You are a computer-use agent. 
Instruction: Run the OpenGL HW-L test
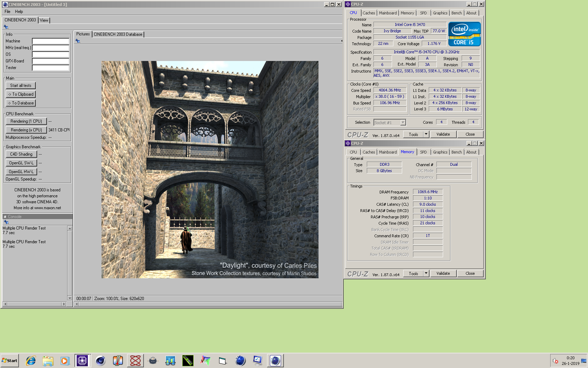[21, 172]
